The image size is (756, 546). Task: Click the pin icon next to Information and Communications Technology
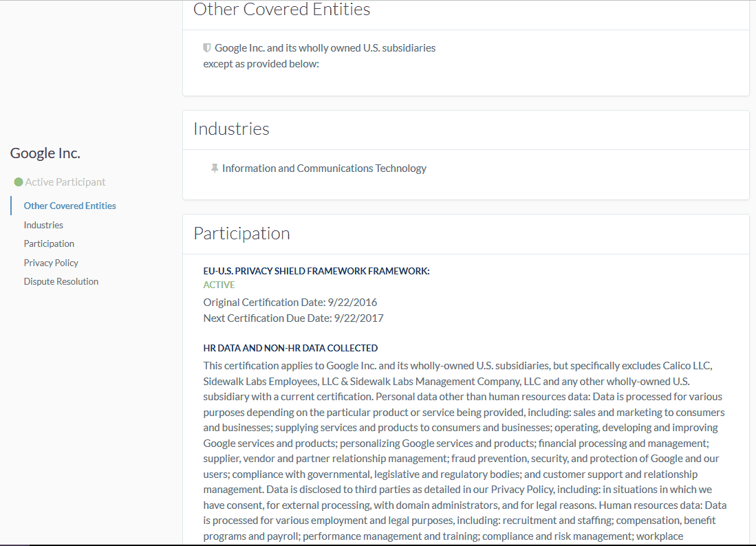(x=215, y=168)
